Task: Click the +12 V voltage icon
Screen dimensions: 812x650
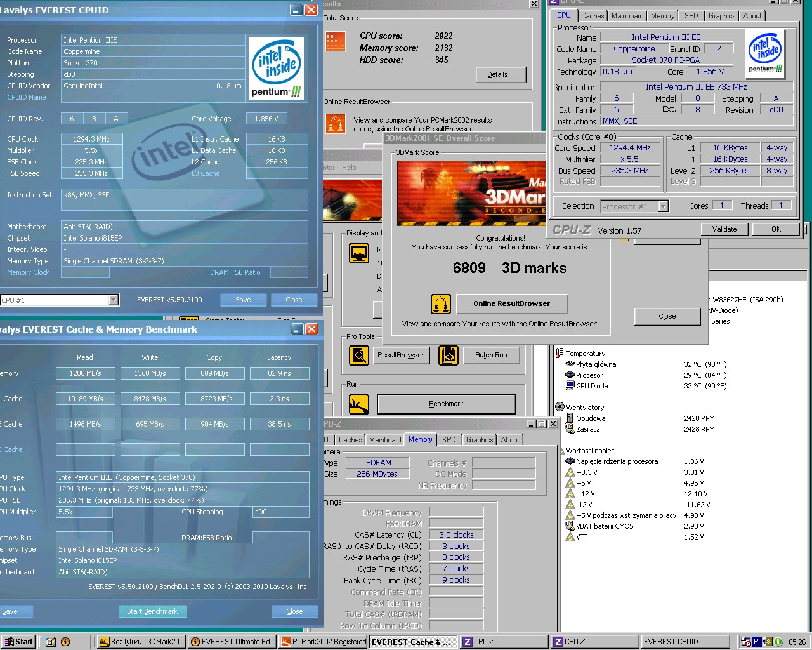Action: [570, 494]
